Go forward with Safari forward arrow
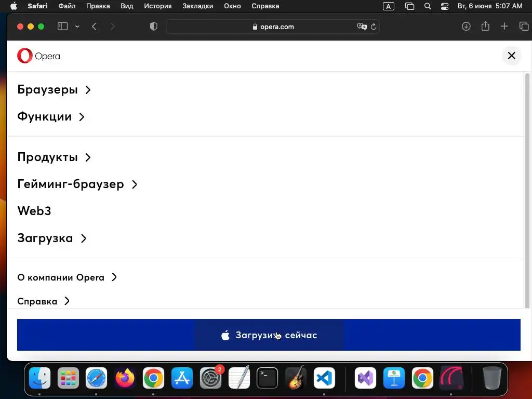This screenshot has height=399, width=532. pos(113,26)
